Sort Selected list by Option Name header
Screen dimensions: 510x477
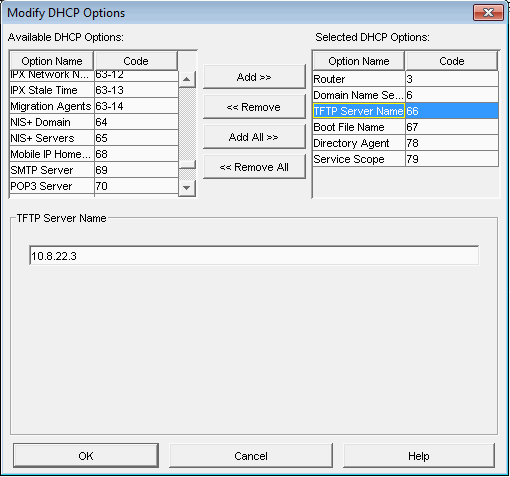pyautogui.click(x=359, y=61)
